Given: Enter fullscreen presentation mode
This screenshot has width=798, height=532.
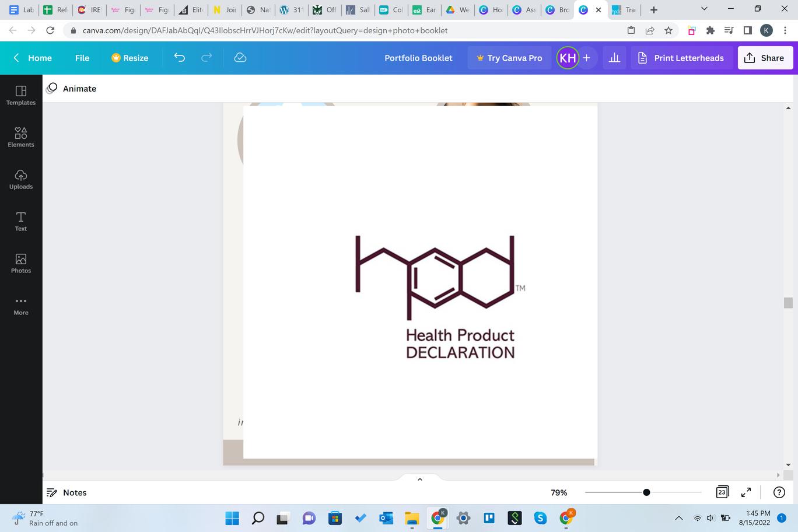Looking at the screenshot, I should click(x=746, y=492).
